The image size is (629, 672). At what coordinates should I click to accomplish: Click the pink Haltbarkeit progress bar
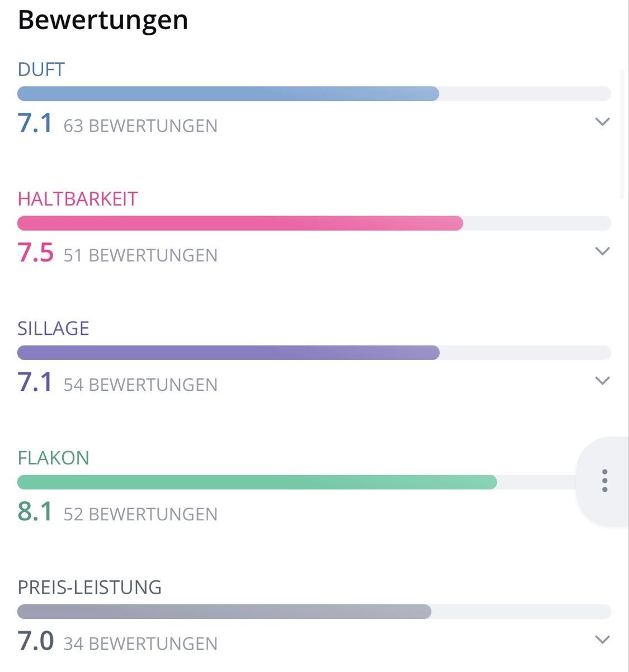(314, 223)
